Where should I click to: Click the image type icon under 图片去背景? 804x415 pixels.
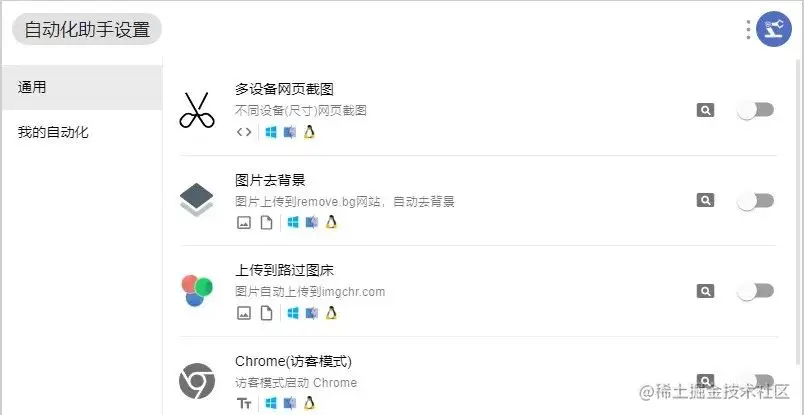click(244, 223)
